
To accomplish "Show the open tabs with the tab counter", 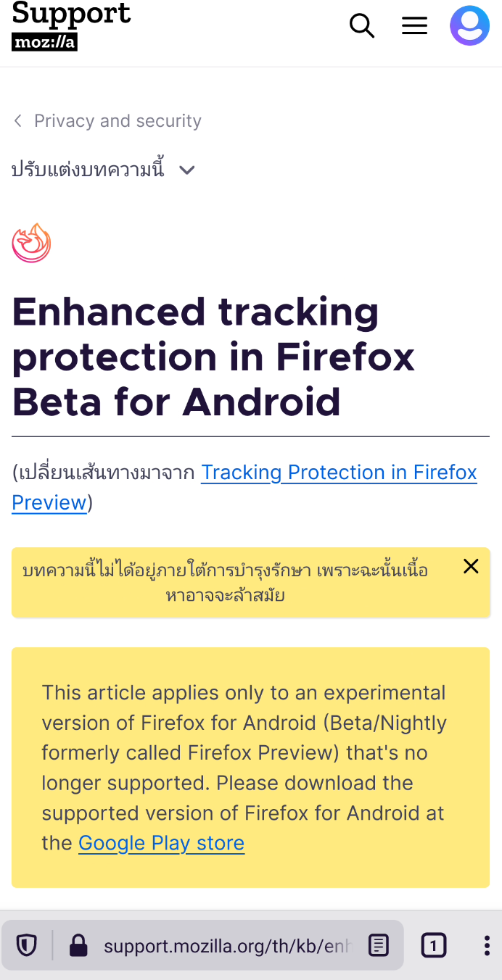I will click(433, 945).
